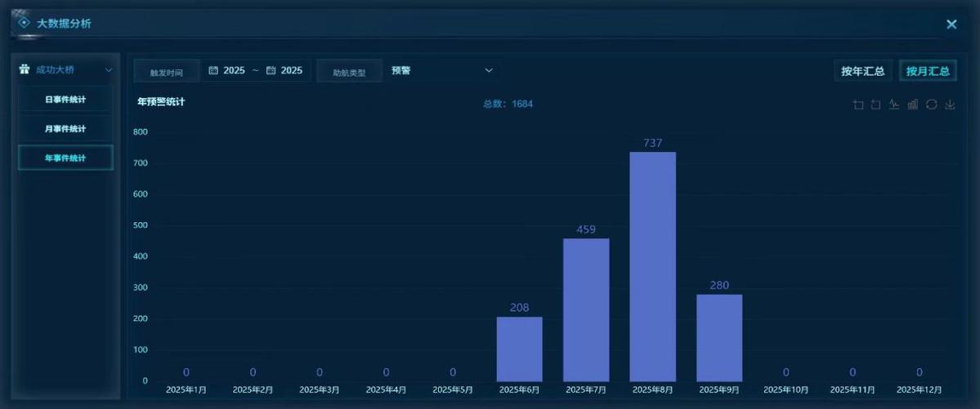
Task: Switch chart to bar view icon
Action: pos(913,105)
